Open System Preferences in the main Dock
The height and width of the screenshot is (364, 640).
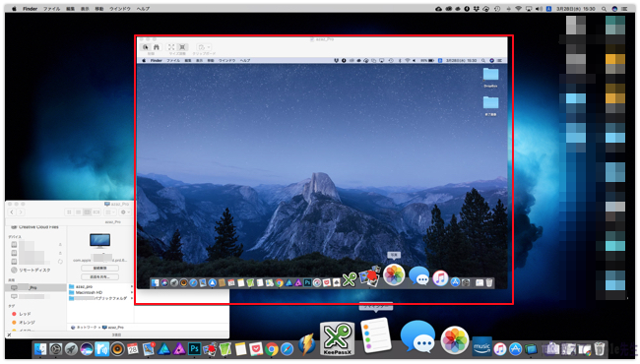[56, 349]
